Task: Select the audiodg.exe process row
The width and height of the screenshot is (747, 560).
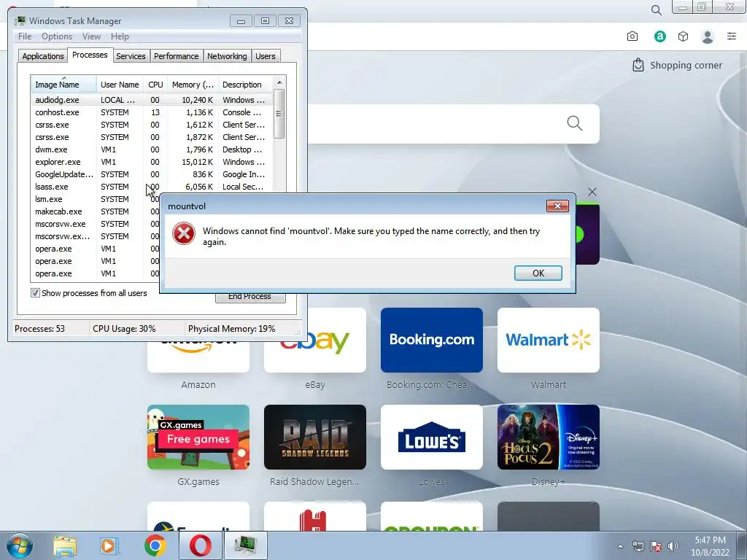Action: point(152,100)
